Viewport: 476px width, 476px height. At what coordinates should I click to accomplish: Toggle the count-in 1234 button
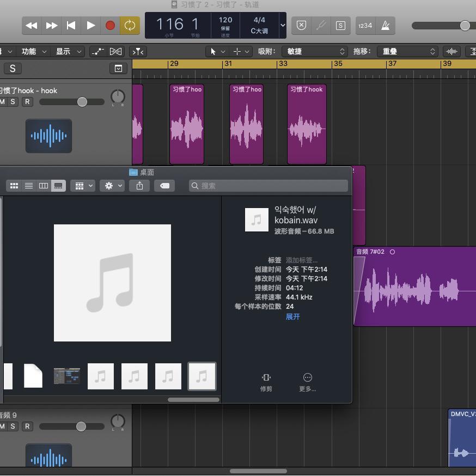365,26
